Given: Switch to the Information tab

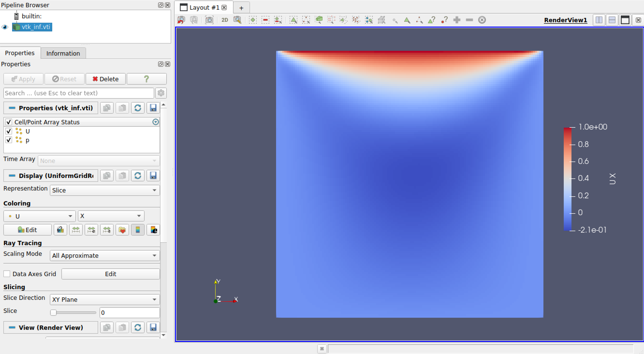Looking at the screenshot, I should tap(63, 53).
